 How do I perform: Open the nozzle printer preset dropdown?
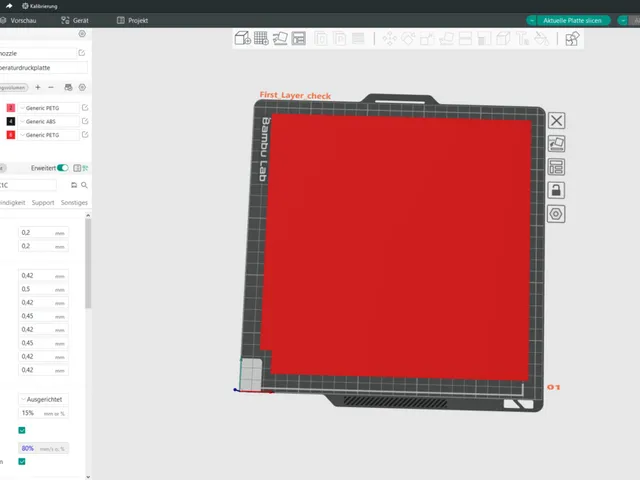click(38, 53)
